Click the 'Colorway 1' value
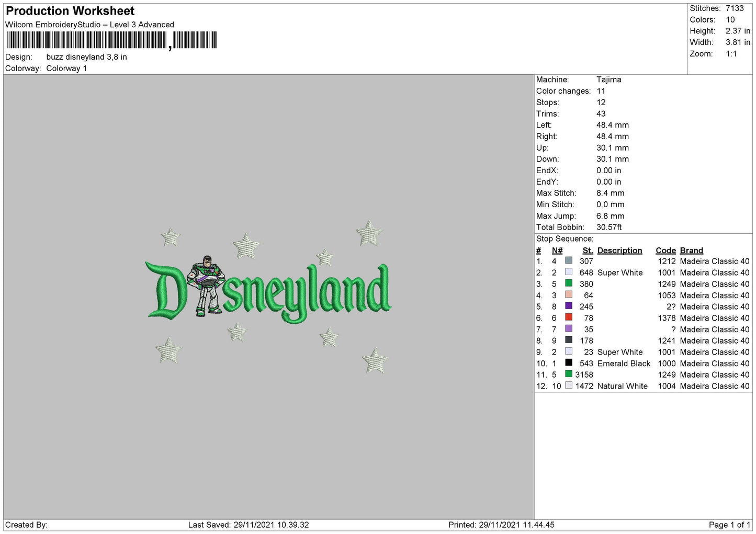Image resolution: width=756 pixels, height=534 pixels. pyautogui.click(x=66, y=69)
